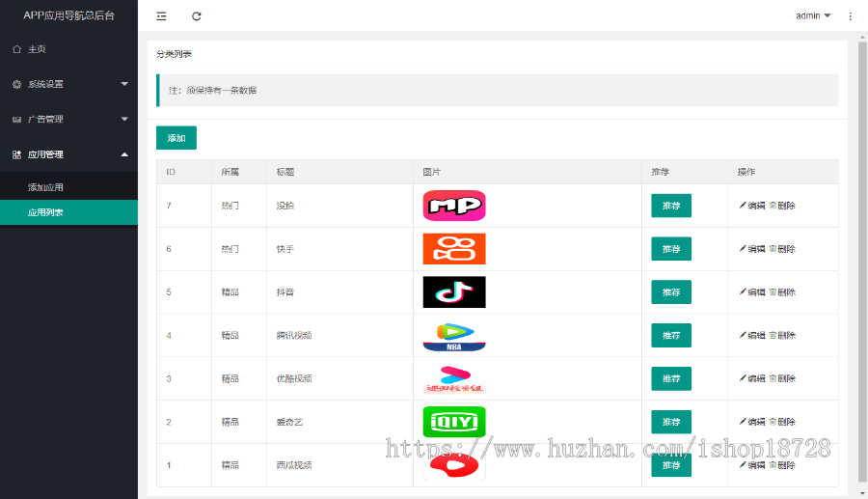Go to 主页 in sidebar
Image resolution: width=868 pixels, height=499 pixels.
tap(68, 49)
